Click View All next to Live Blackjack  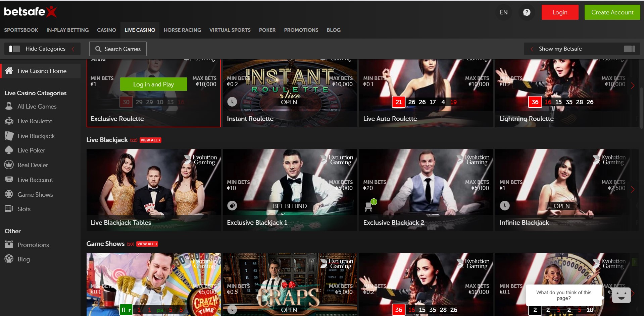pyautogui.click(x=150, y=140)
